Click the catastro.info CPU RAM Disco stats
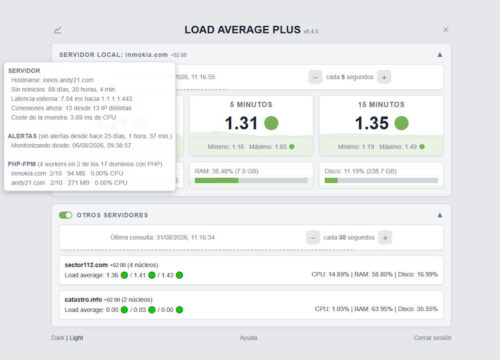 [376, 309]
